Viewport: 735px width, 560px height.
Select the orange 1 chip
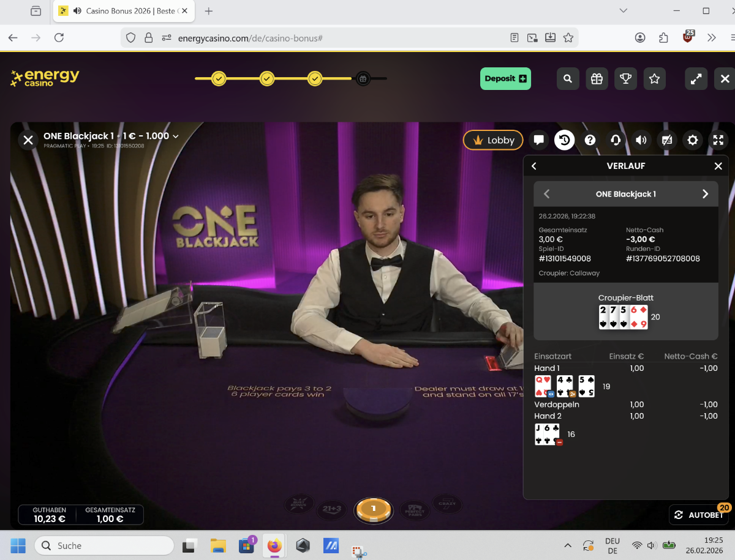pyautogui.click(x=374, y=509)
